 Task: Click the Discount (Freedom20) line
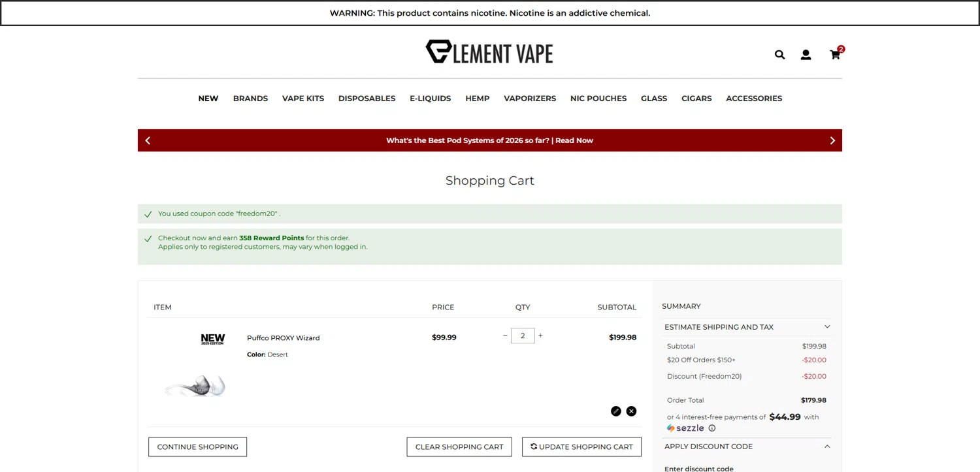click(747, 377)
